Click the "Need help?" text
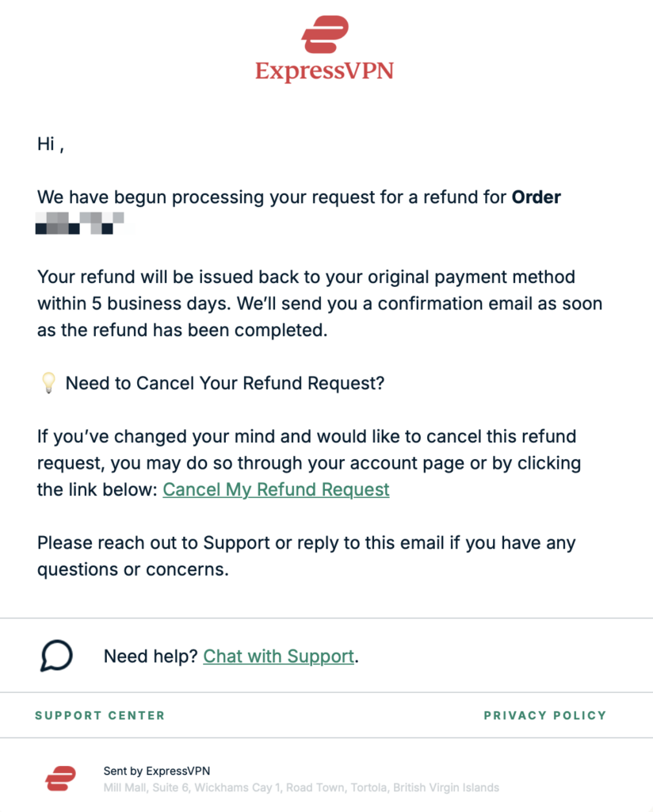653x812 pixels. pyautogui.click(x=151, y=657)
